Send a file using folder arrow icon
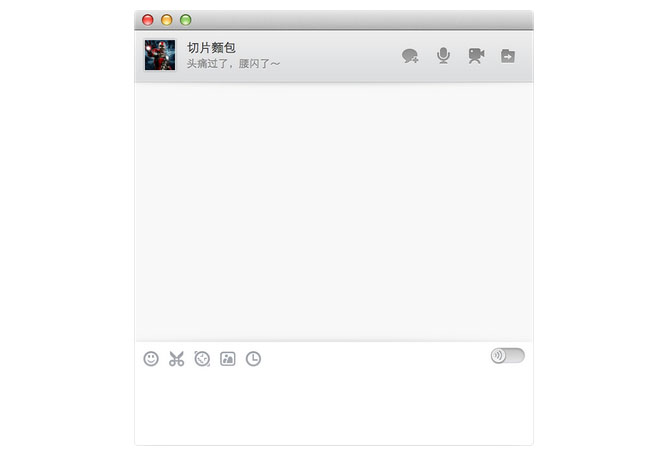The height and width of the screenshot is (457, 650). (x=508, y=56)
